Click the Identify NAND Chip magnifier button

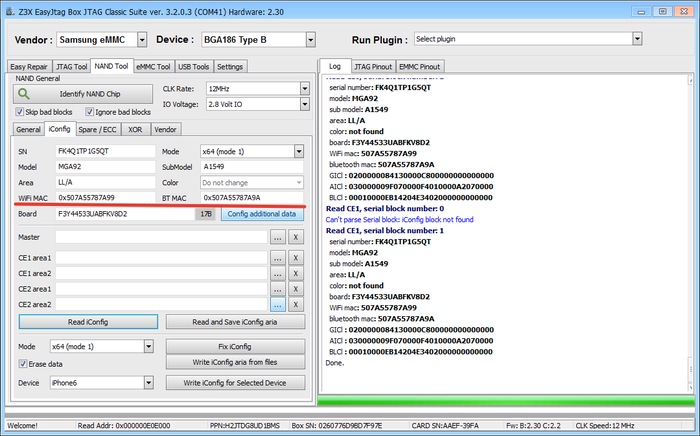click(x=83, y=94)
